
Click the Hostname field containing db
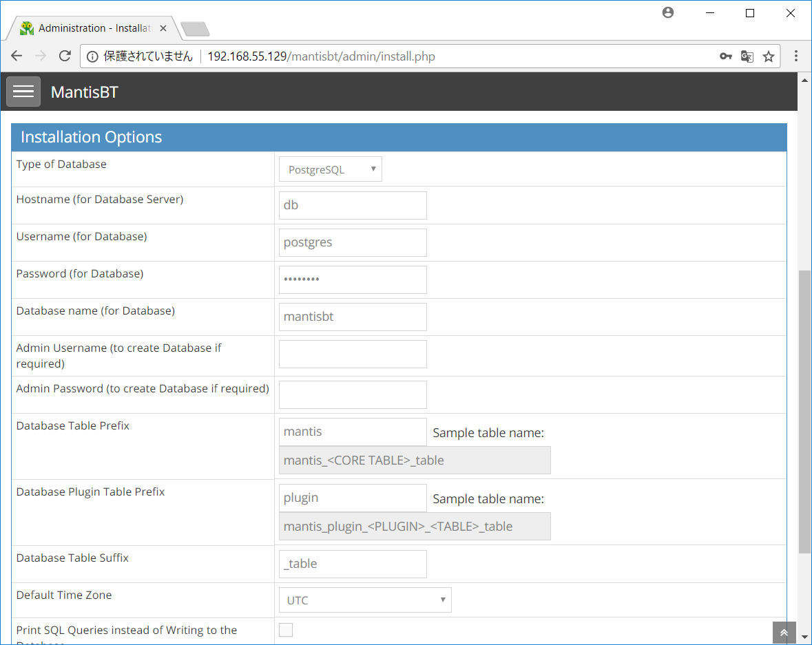click(x=353, y=204)
